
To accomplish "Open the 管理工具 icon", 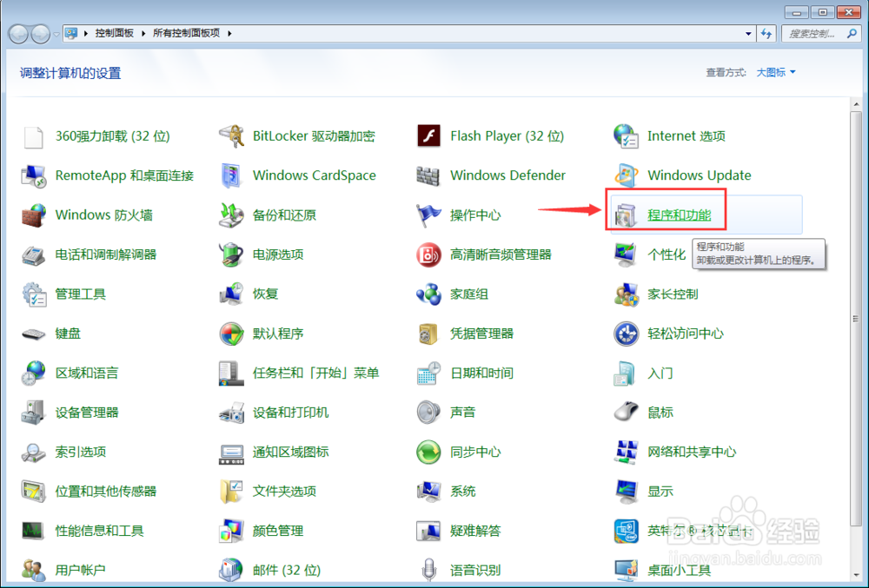I will (x=35, y=294).
